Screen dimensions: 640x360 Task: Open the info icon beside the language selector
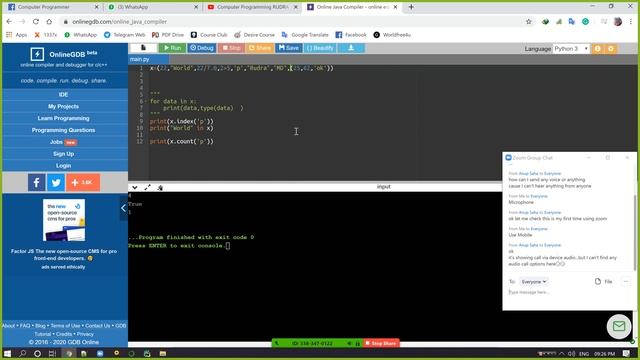pyautogui.click(x=598, y=49)
